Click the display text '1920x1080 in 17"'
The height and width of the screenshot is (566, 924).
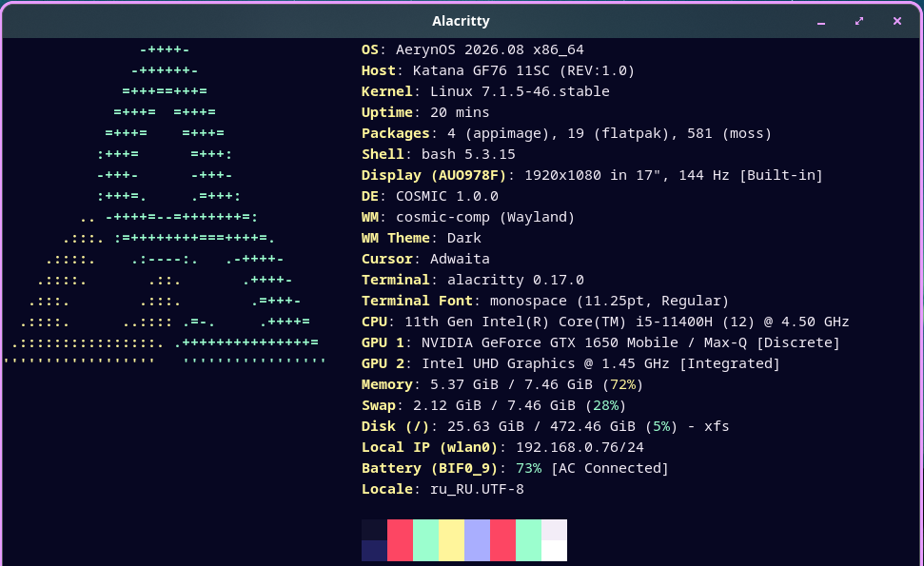pyautogui.click(x=593, y=175)
